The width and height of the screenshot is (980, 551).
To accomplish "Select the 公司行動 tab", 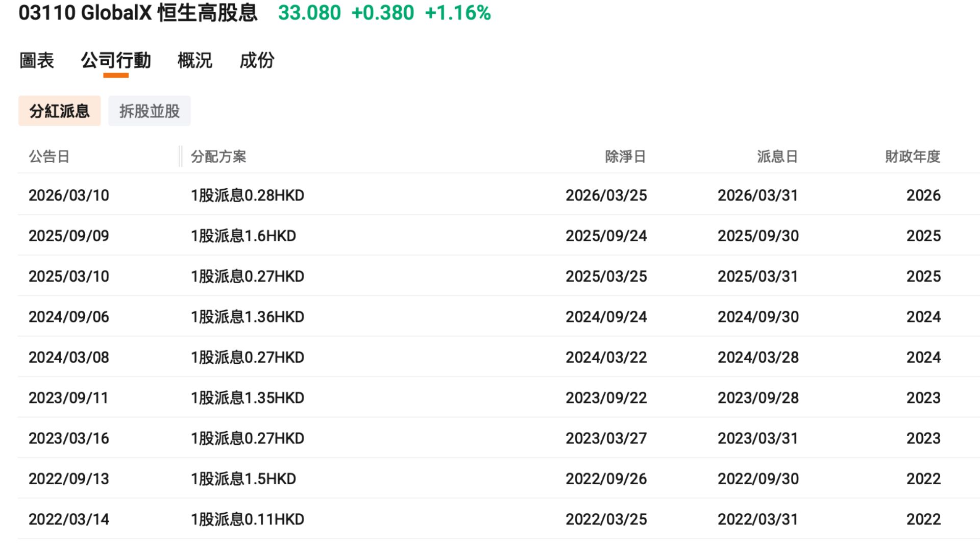I will (116, 61).
